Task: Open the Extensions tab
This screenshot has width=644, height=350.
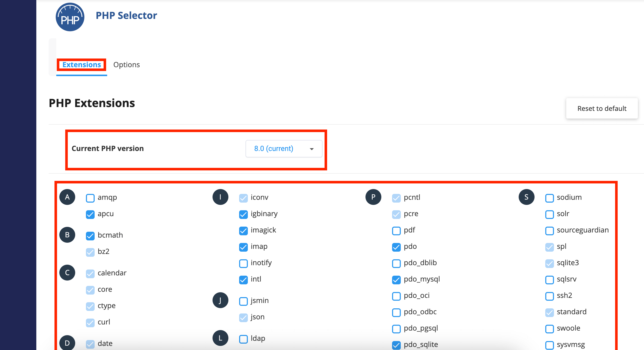Action: tap(82, 65)
